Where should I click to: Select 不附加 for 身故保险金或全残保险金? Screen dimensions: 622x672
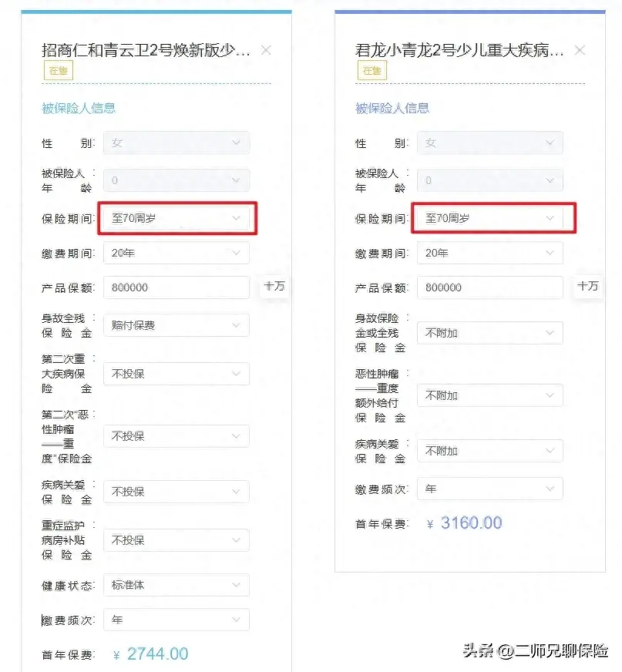pos(490,333)
